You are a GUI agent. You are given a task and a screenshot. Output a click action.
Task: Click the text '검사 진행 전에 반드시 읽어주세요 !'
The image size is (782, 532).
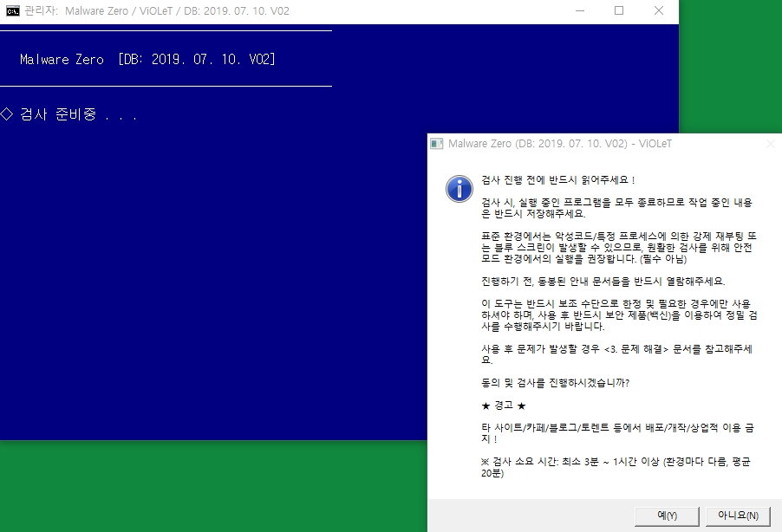(558, 180)
